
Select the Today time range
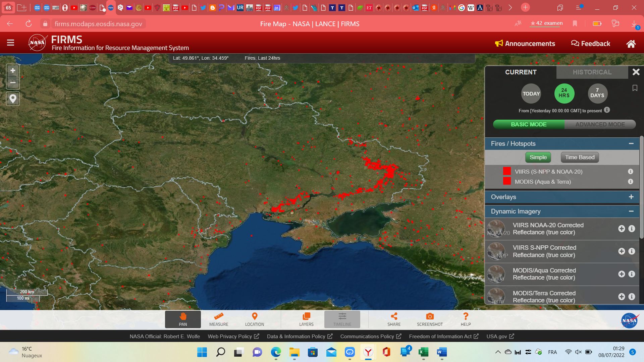pyautogui.click(x=531, y=94)
